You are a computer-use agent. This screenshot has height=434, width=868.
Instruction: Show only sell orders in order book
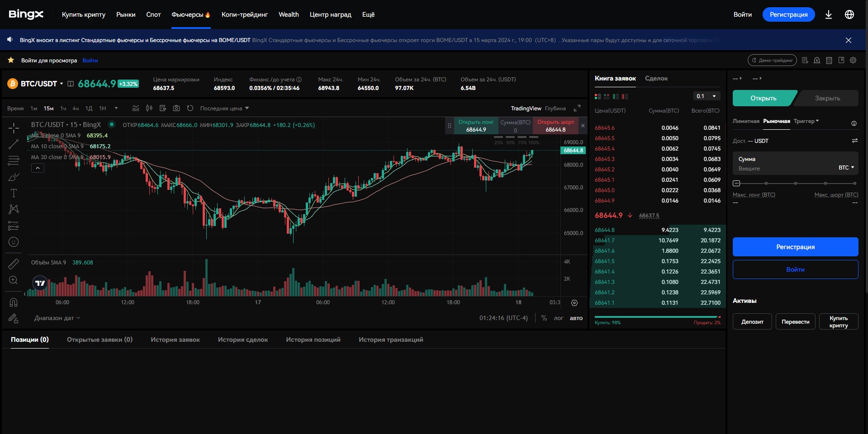click(x=625, y=96)
